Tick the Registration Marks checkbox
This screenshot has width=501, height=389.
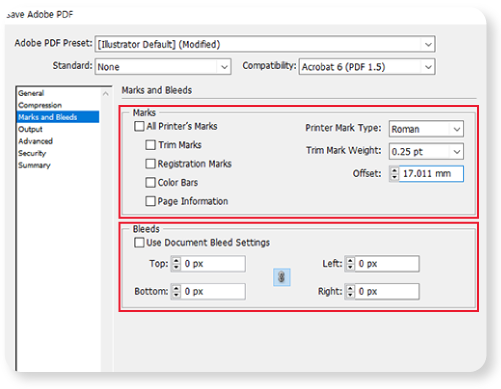click(150, 164)
